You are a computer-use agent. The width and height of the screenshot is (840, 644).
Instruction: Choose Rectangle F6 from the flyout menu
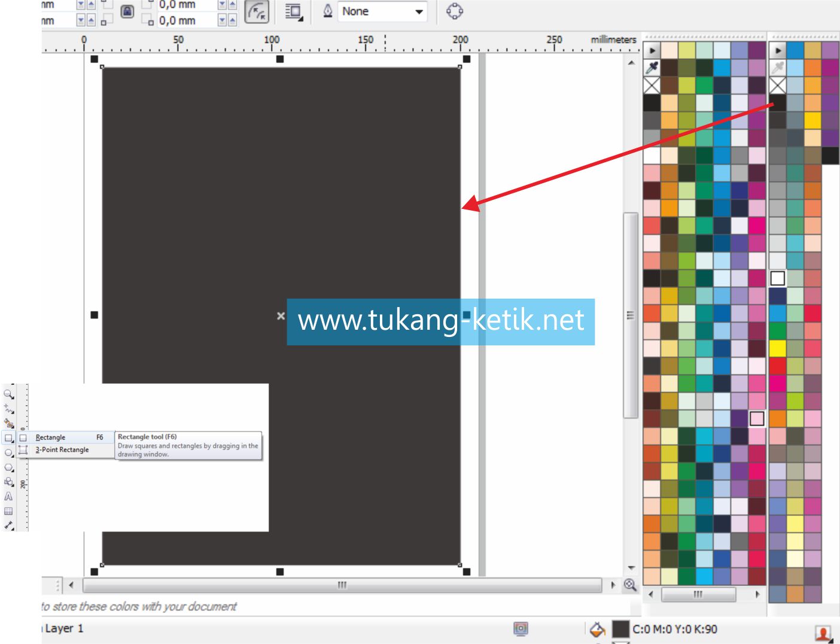point(66,438)
